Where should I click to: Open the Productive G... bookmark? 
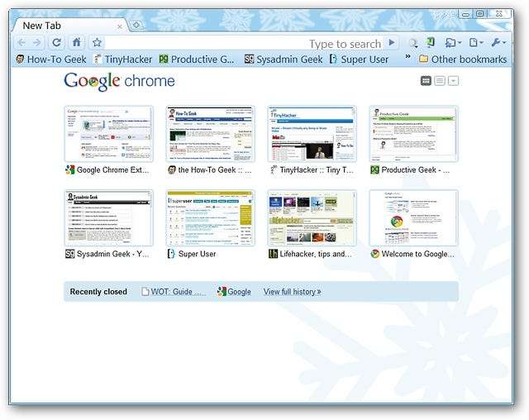click(197, 60)
